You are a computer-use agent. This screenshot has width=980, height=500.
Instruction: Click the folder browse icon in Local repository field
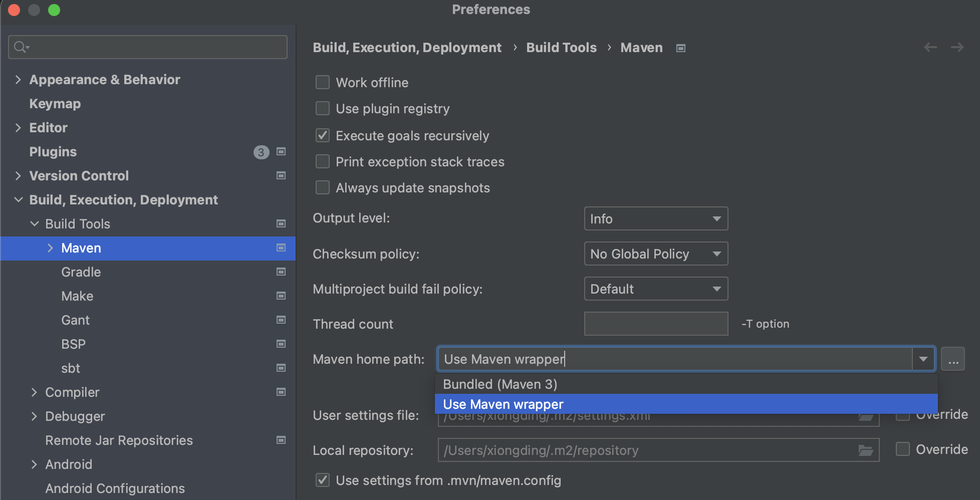tap(866, 450)
